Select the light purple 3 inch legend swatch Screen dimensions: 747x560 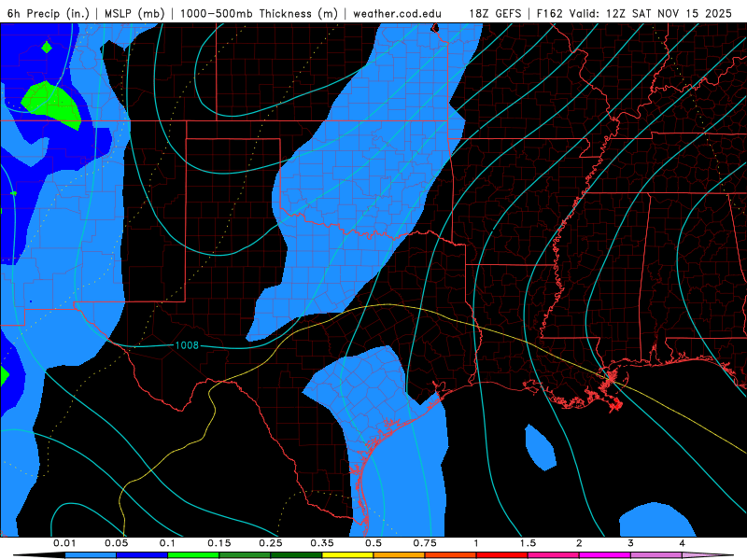[x=656, y=555]
